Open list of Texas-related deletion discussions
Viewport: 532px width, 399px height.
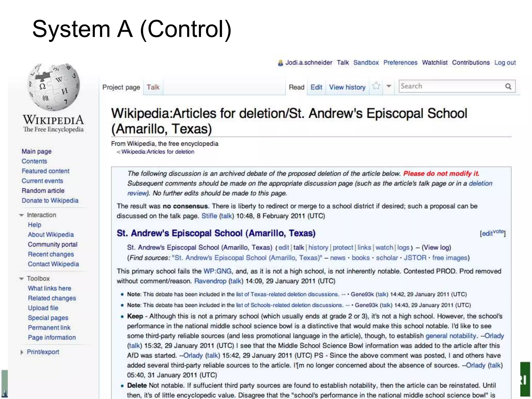point(287,295)
